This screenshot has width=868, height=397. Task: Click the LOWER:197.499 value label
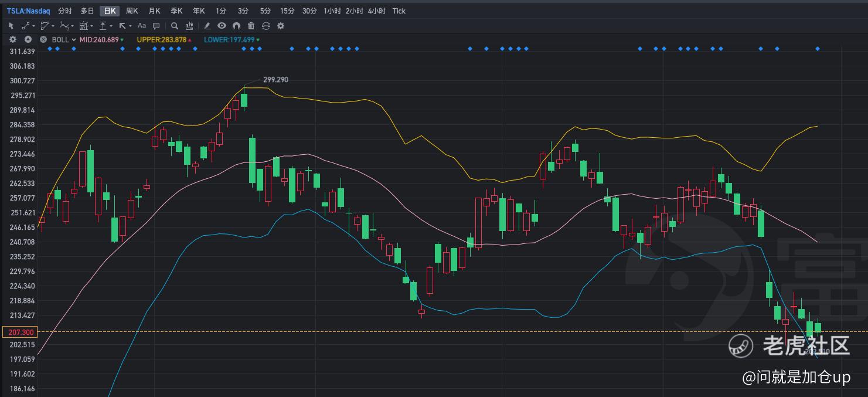pos(229,39)
